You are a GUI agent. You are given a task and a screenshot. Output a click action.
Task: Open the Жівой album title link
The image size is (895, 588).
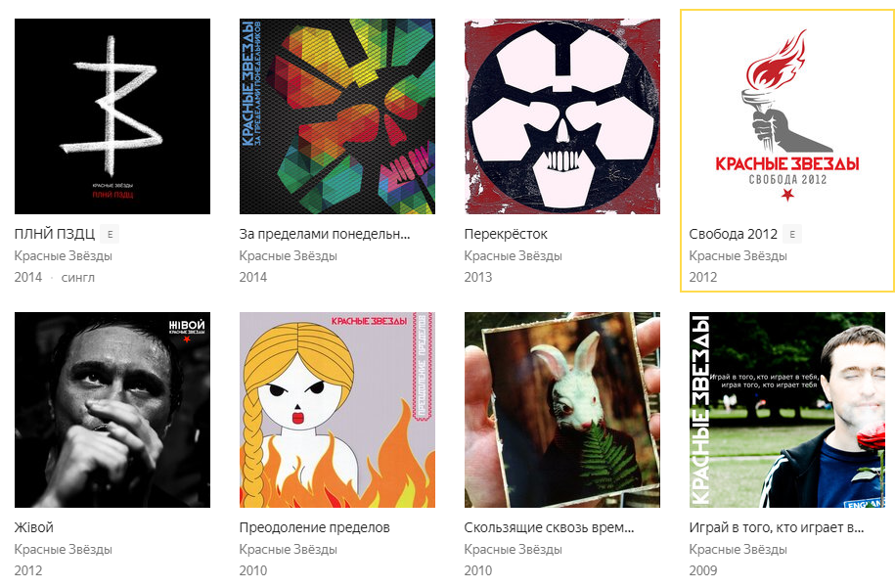click(x=34, y=527)
